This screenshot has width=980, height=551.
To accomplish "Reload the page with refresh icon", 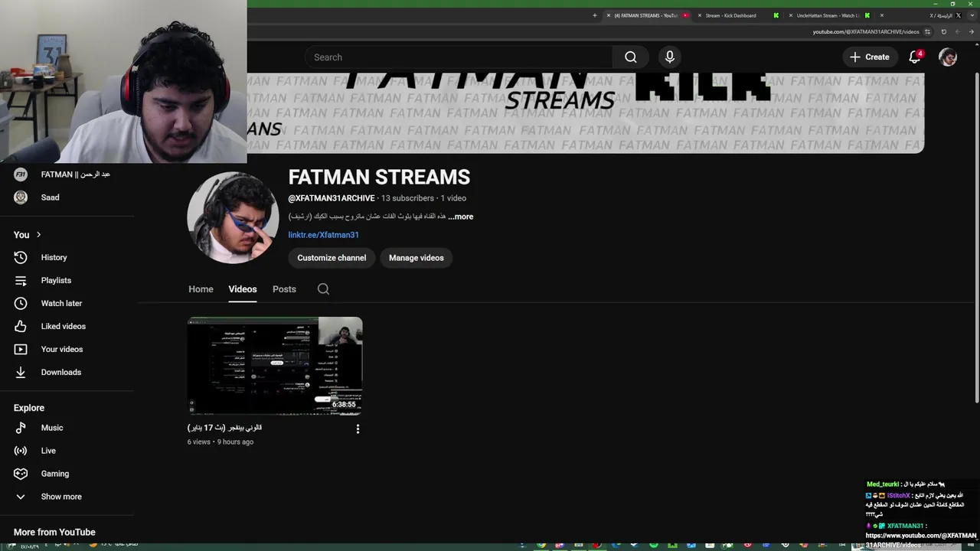I will pos(943,32).
